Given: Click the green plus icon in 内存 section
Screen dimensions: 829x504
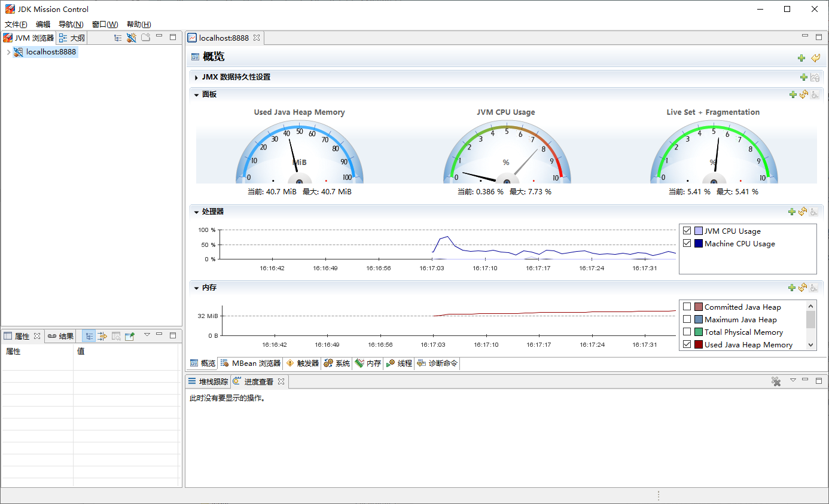Looking at the screenshot, I should pos(792,288).
